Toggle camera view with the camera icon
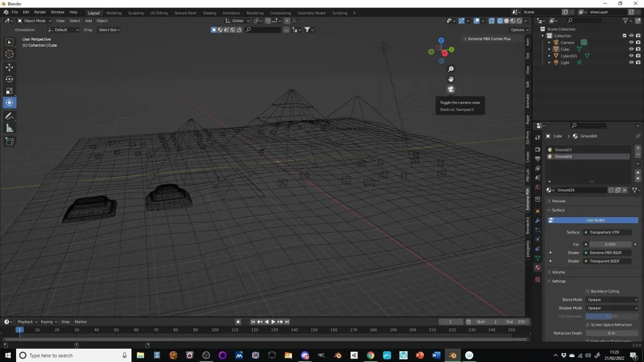This screenshot has height=362, width=644. point(451,89)
